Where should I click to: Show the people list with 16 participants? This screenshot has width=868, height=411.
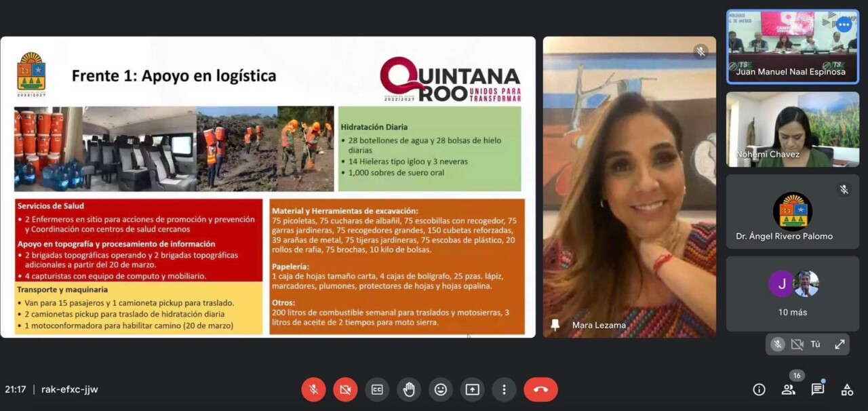pos(788,389)
